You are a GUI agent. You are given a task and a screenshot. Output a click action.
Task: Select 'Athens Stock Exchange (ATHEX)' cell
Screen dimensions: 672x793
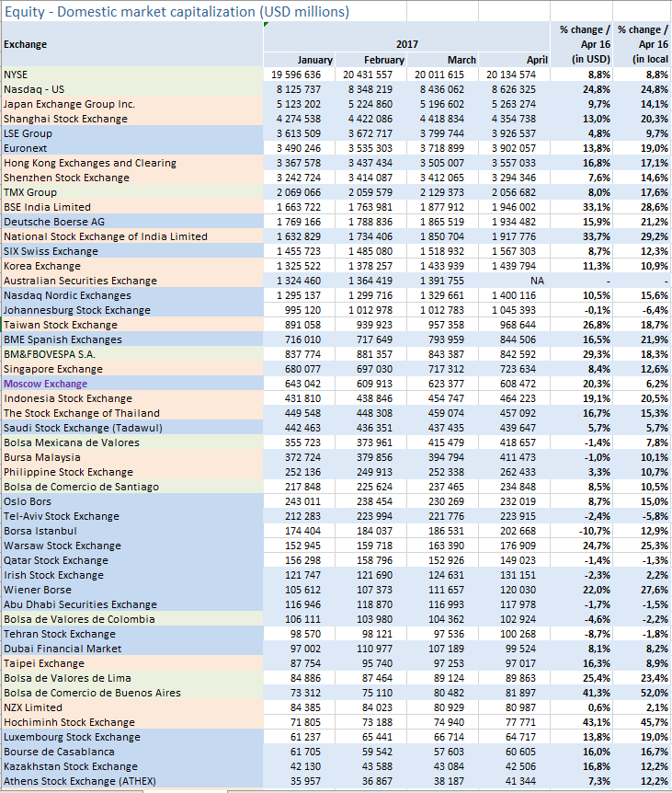click(x=132, y=780)
